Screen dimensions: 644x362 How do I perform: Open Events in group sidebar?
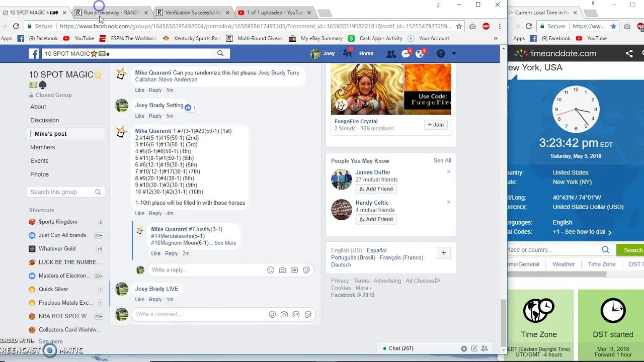tap(39, 161)
